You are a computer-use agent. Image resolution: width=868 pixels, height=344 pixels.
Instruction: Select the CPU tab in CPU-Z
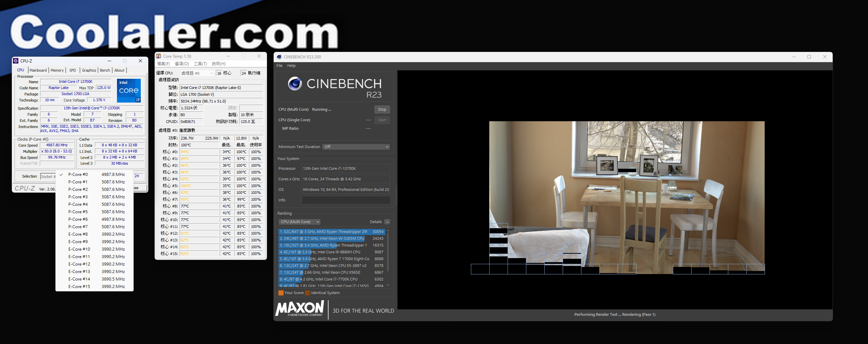click(21, 70)
